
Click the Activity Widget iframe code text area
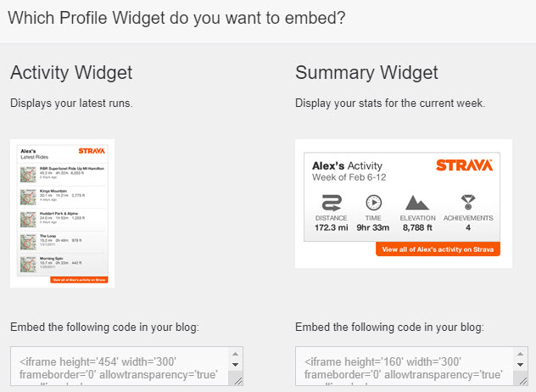[120, 367]
